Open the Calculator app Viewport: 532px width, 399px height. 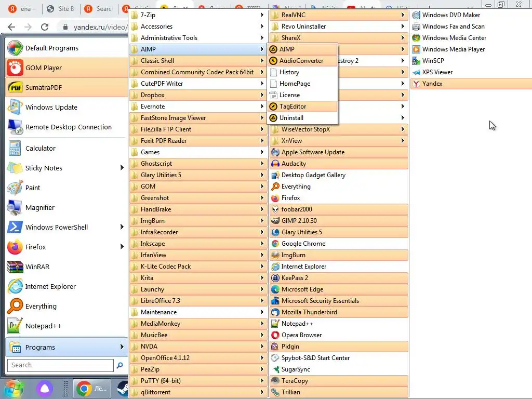point(66,148)
